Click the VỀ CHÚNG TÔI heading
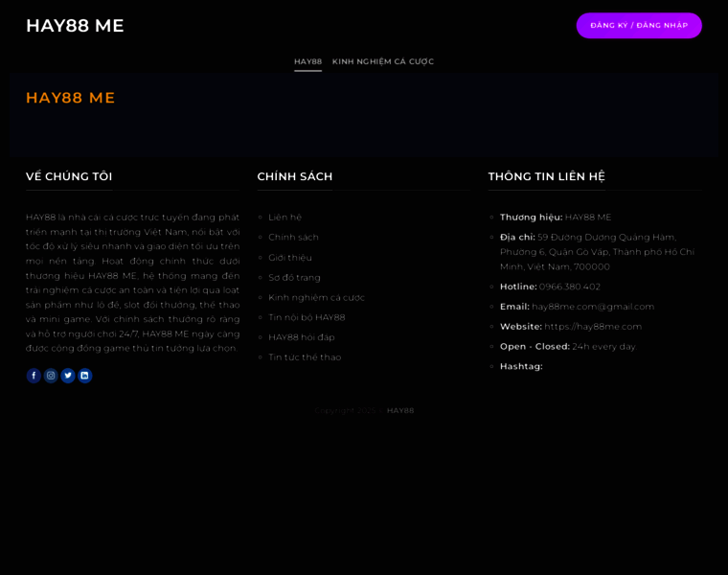This screenshot has width=728, height=575. click(x=69, y=176)
